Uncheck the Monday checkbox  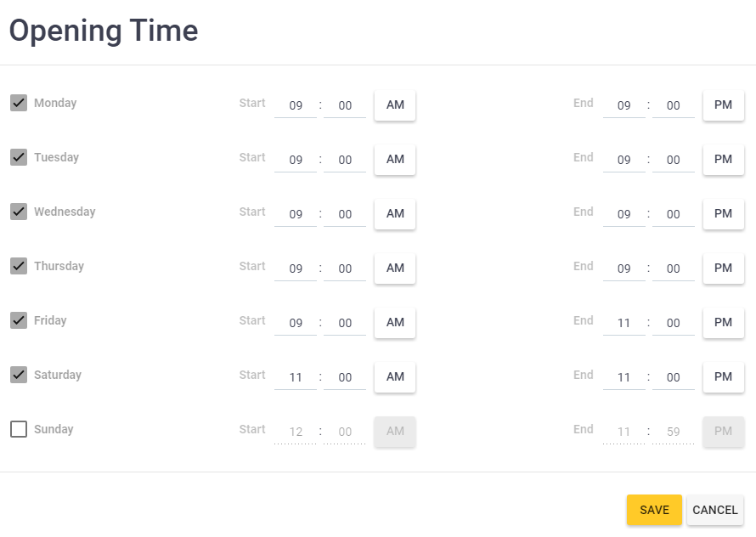pos(18,102)
